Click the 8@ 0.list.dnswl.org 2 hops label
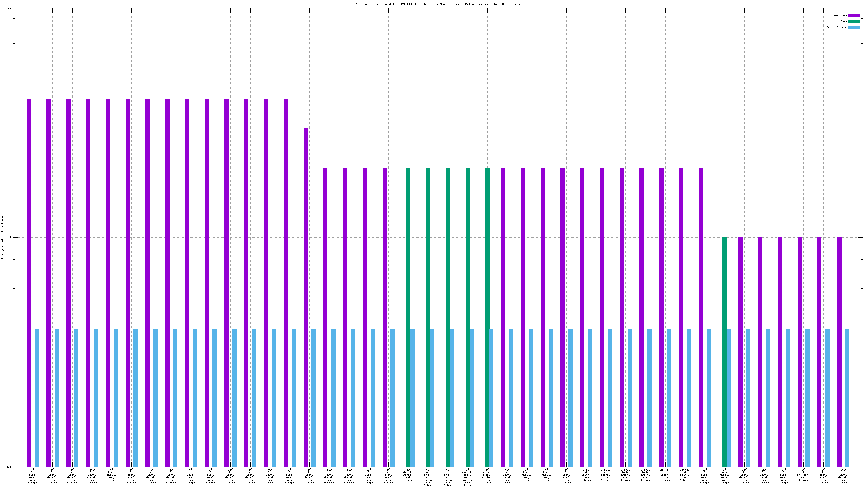 click(x=566, y=475)
